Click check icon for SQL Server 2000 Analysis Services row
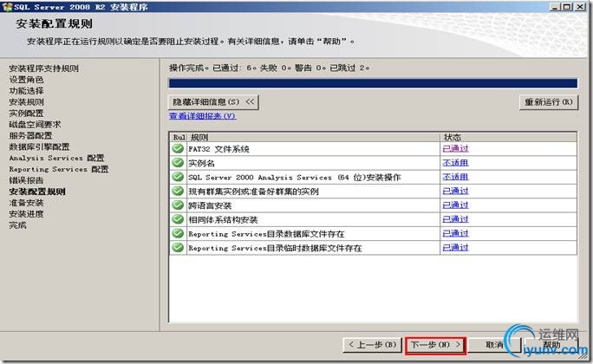Image resolution: width=593 pixels, height=364 pixels. 178,177
